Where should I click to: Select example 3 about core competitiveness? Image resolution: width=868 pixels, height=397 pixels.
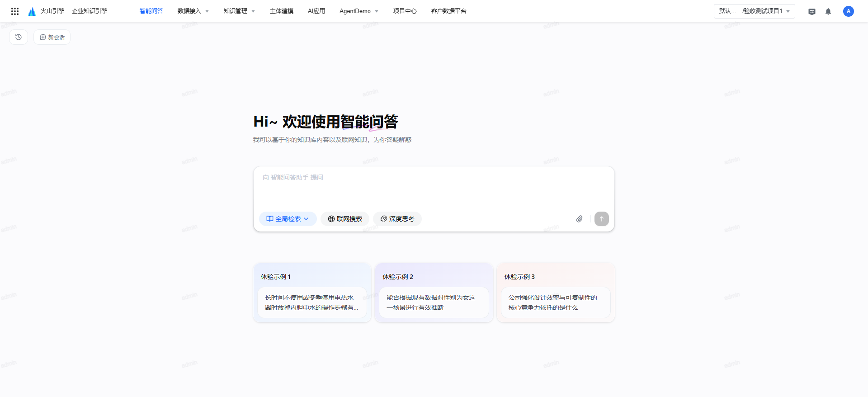(556, 302)
